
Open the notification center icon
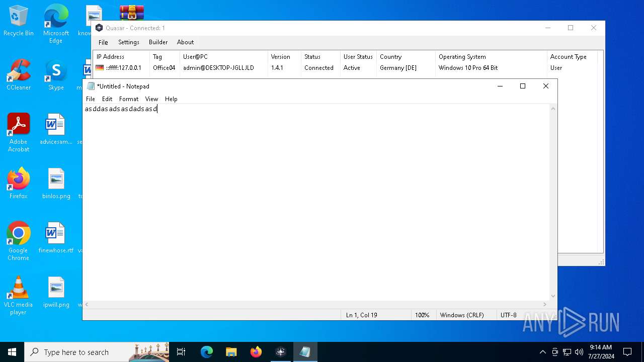pos(627,352)
